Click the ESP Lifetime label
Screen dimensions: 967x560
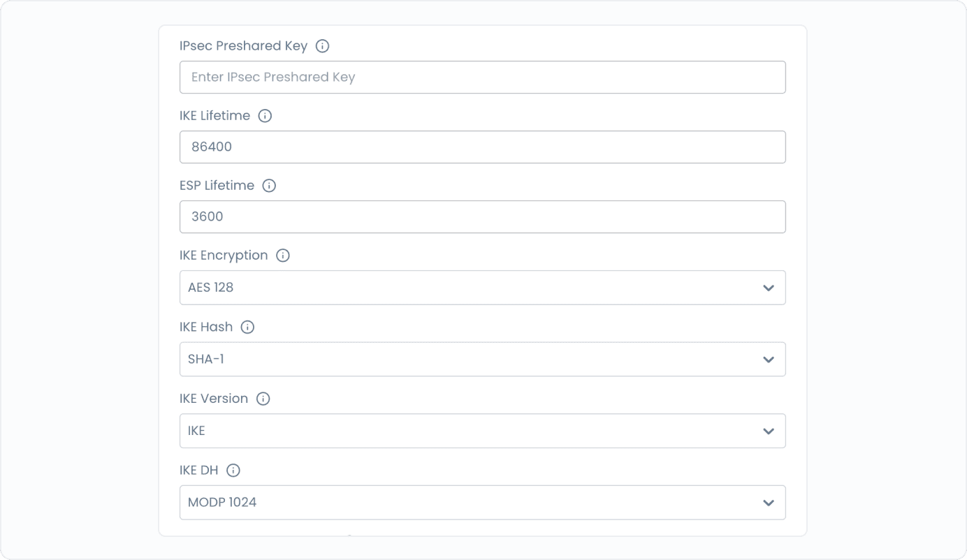coord(217,185)
